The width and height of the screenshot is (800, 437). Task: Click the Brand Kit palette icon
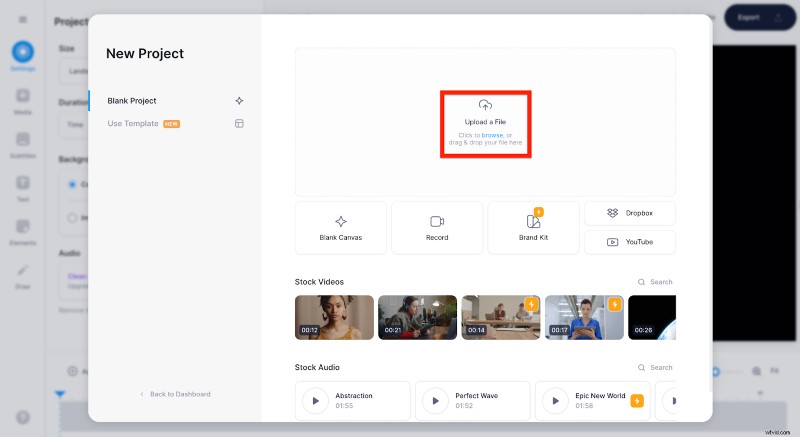point(533,221)
